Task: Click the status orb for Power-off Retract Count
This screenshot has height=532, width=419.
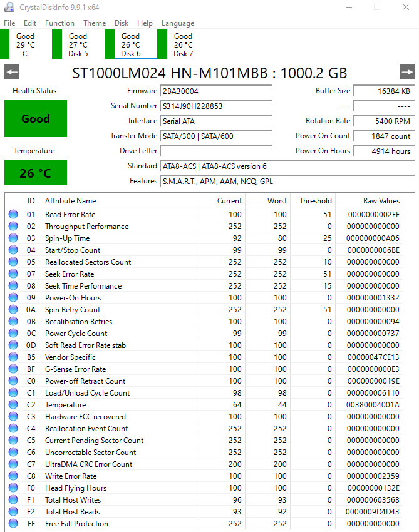Action: click(13, 381)
